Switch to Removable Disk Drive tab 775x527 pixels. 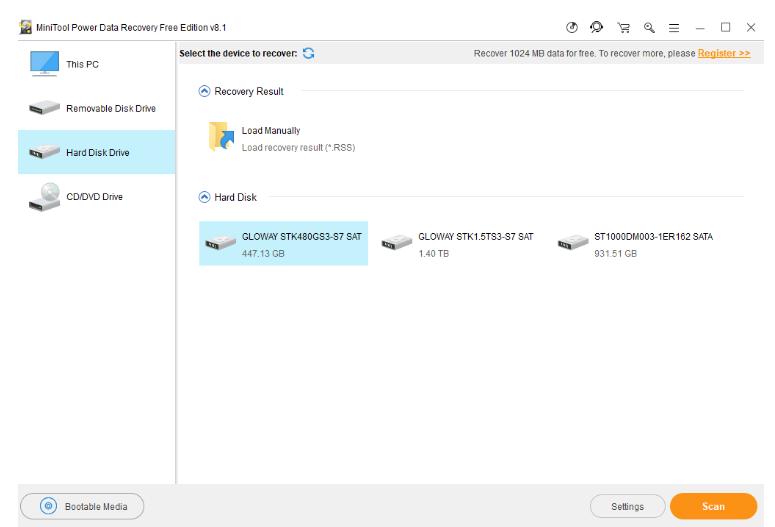coord(97,108)
